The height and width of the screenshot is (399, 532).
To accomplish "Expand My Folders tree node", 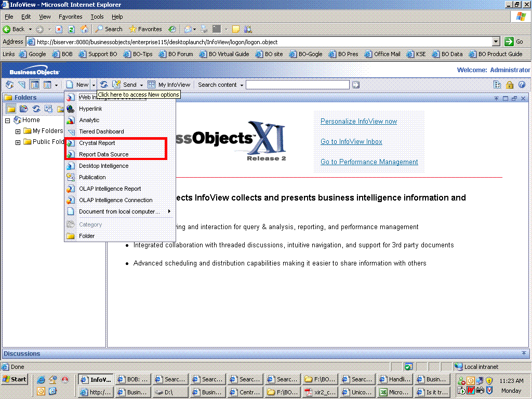I will pos(18,131).
